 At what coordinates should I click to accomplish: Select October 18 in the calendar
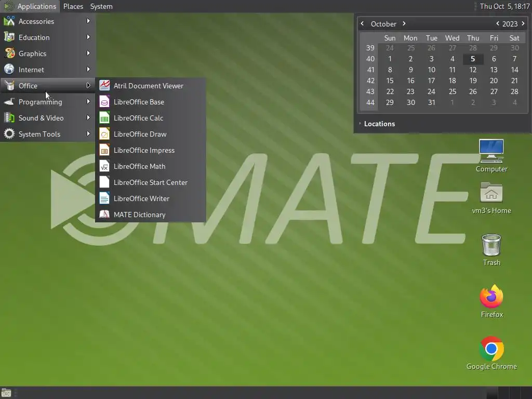pyautogui.click(x=452, y=81)
